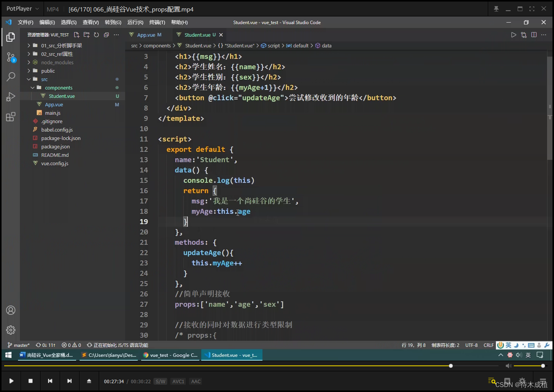This screenshot has width=554, height=392.
Task: Create a new file in explorer
Action: tap(77, 35)
